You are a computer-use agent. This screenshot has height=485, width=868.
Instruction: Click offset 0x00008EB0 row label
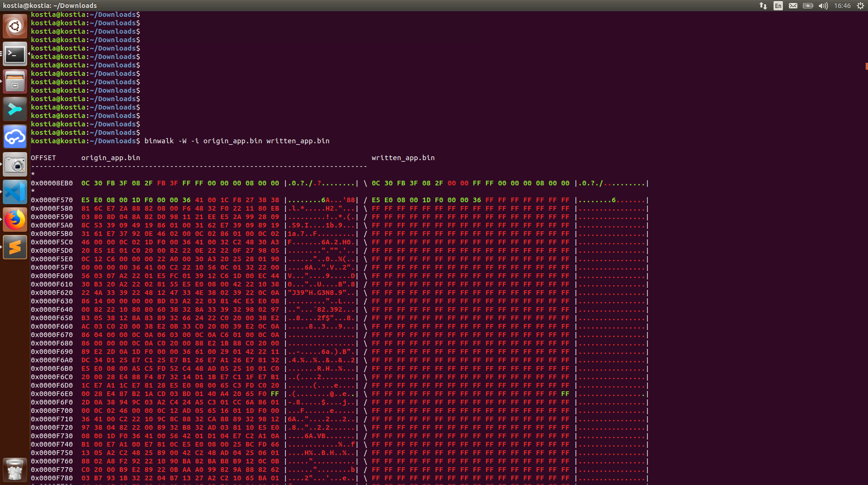(x=52, y=183)
